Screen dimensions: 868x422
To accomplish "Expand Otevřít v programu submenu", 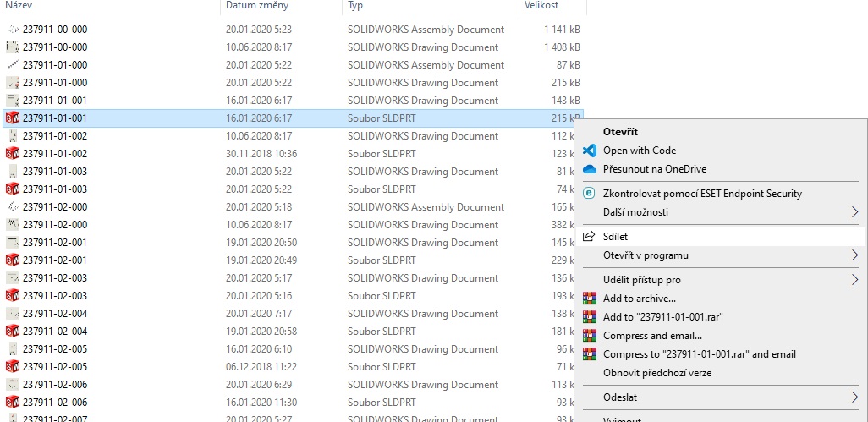I will coord(854,255).
